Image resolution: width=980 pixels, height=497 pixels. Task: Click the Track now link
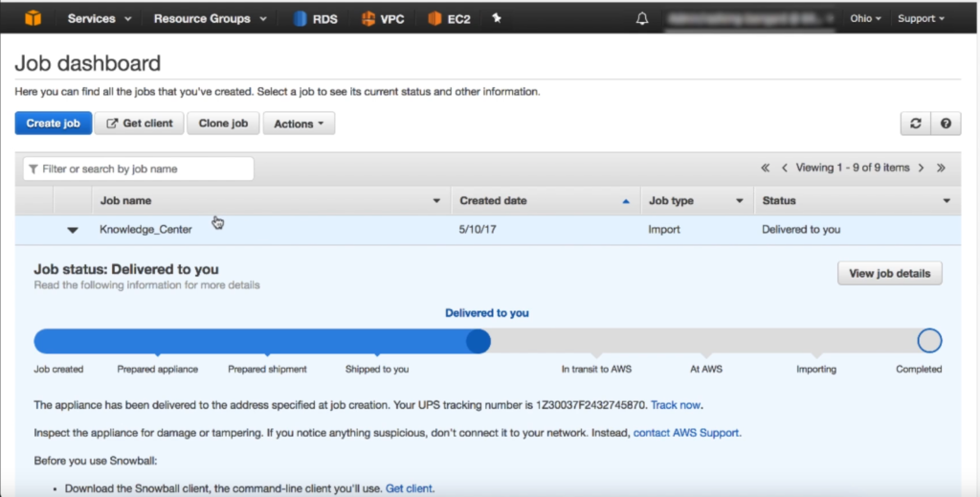click(677, 405)
